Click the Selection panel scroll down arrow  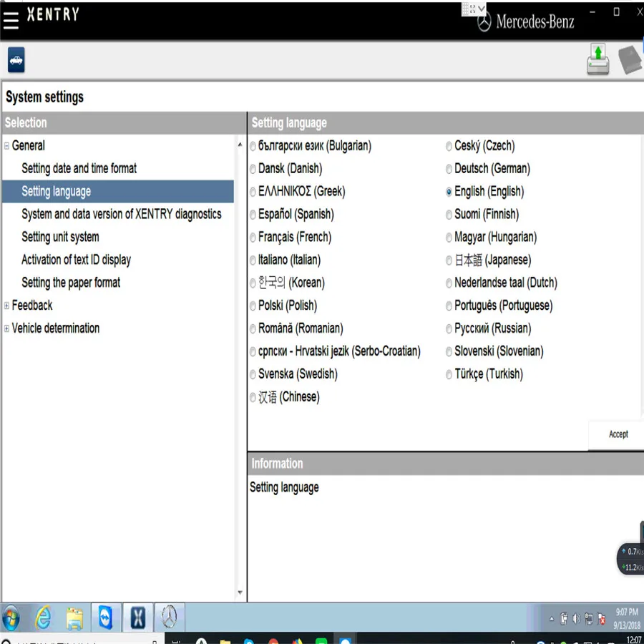coord(240,592)
